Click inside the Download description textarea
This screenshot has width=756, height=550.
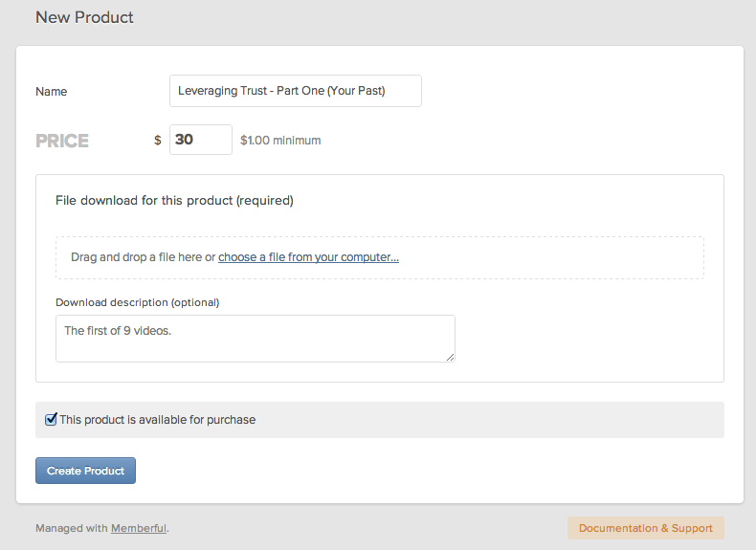tap(255, 339)
